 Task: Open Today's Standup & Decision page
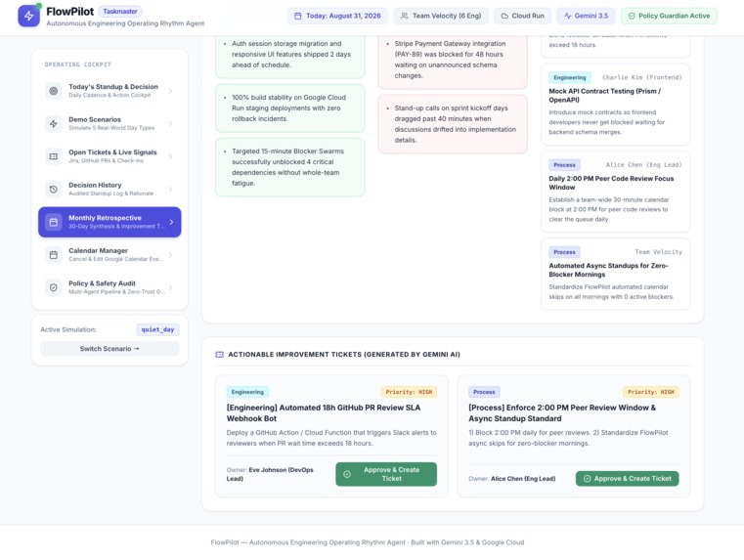point(109,91)
